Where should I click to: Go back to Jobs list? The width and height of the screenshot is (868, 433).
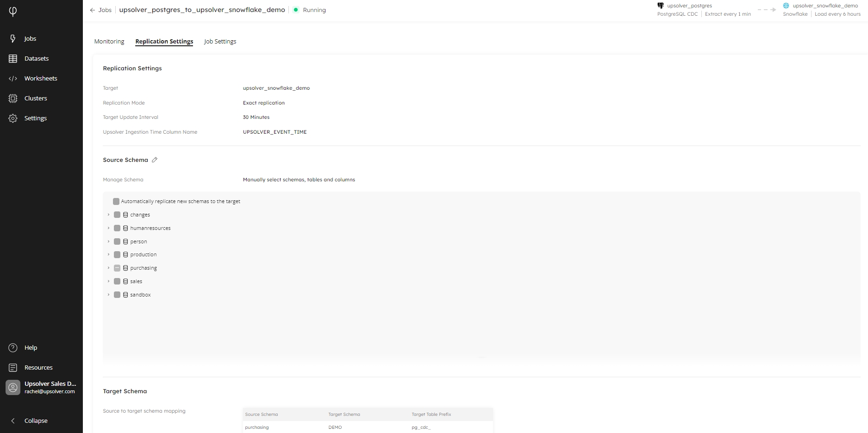[100, 10]
